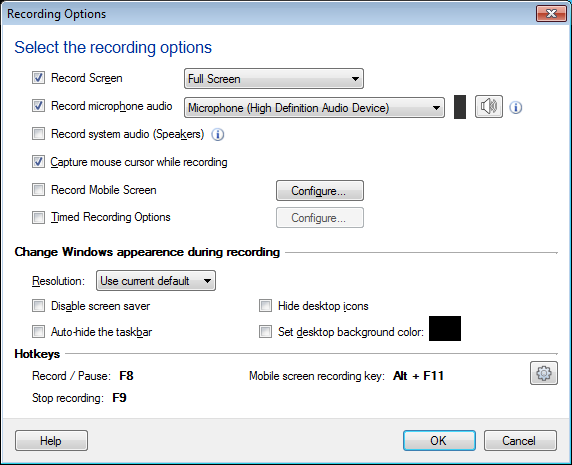Image resolution: width=572 pixels, height=465 pixels.
Task: Open the Resolution dropdown
Action: pos(156,280)
